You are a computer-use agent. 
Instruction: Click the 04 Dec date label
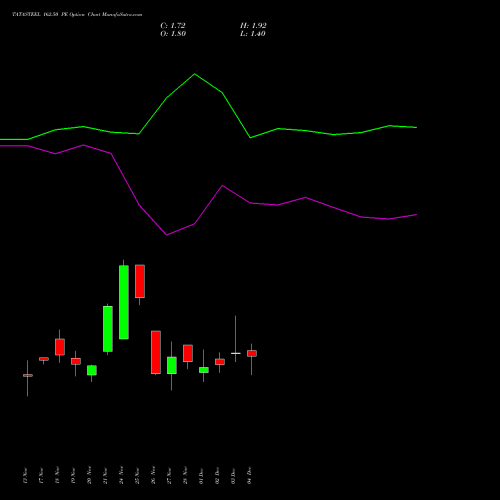(x=249, y=476)
